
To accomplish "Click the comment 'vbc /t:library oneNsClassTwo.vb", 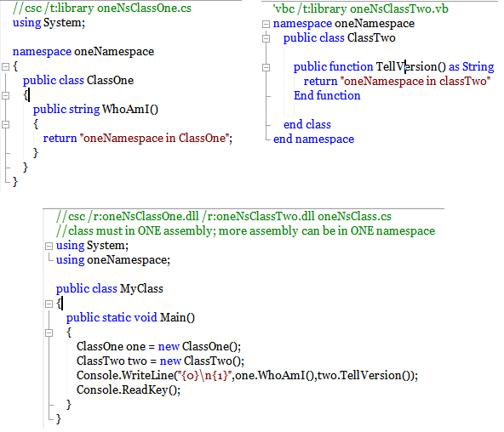I will [360, 9].
